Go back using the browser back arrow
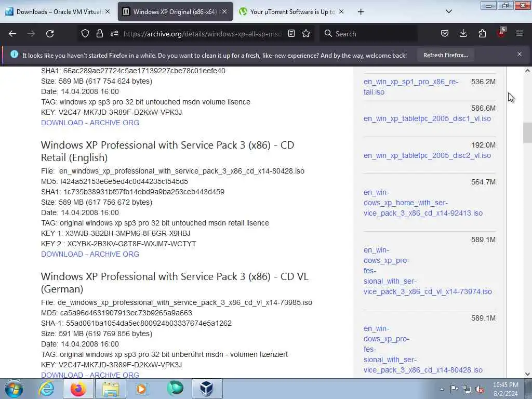 coord(12,34)
